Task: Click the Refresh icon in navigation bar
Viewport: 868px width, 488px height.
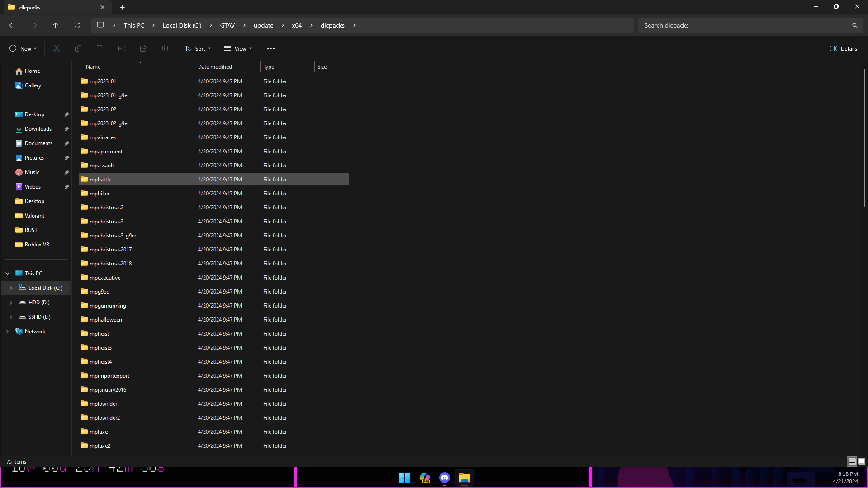Action: (77, 25)
